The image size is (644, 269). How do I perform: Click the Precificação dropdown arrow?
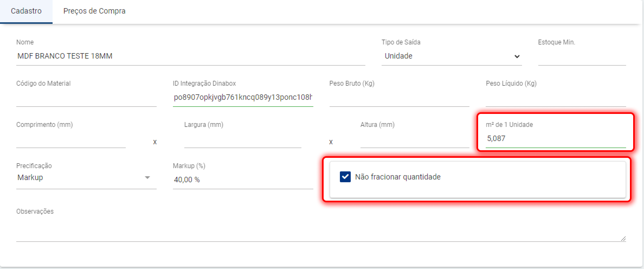[x=147, y=178]
